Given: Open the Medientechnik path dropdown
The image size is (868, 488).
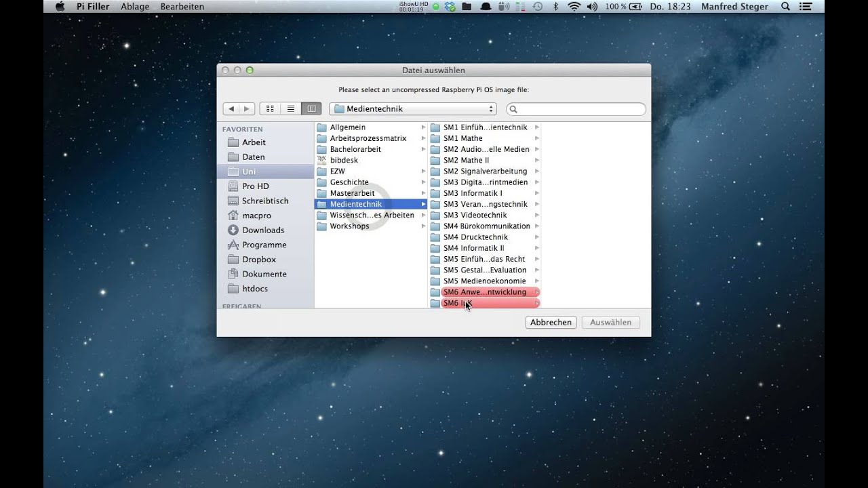Looking at the screenshot, I should click(x=412, y=108).
